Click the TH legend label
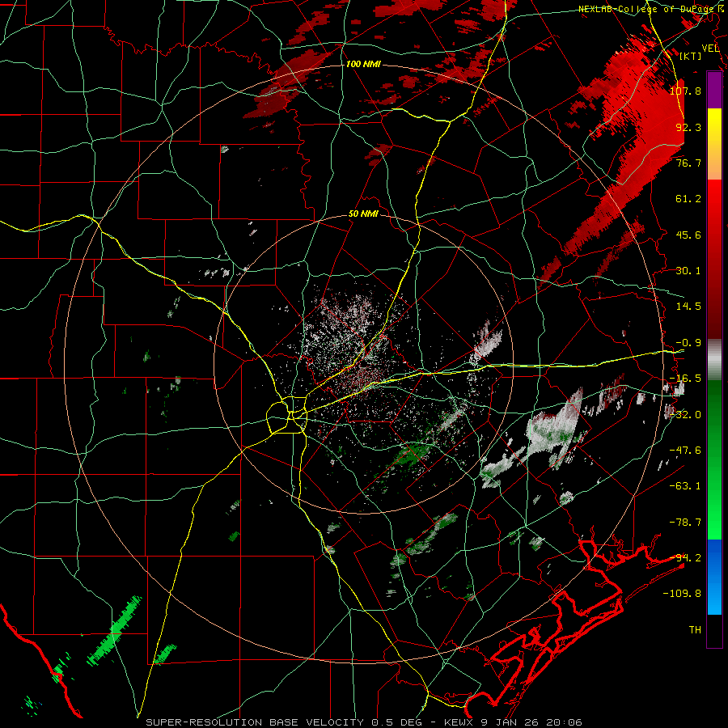728x728 pixels. [x=695, y=630]
